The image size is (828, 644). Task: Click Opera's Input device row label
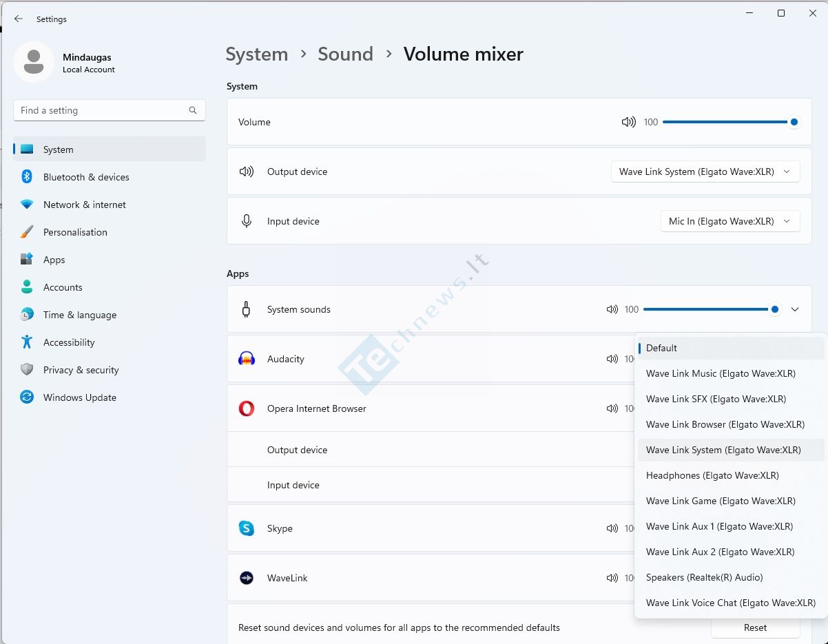click(x=293, y=485)
